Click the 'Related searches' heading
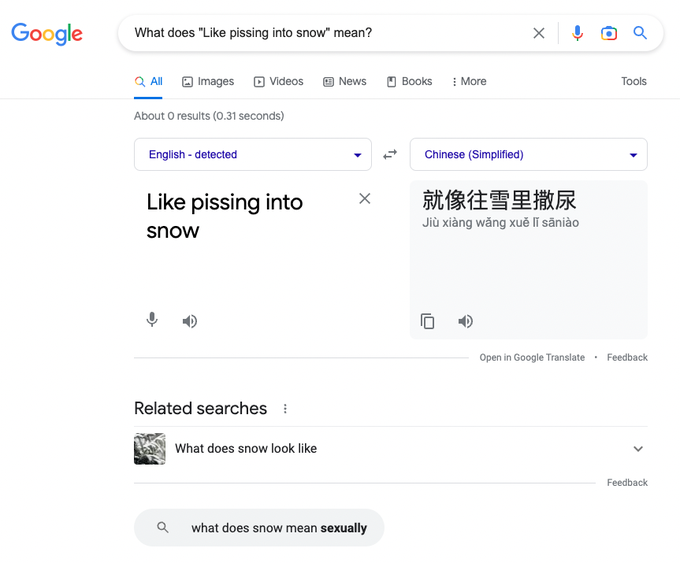 200,409
